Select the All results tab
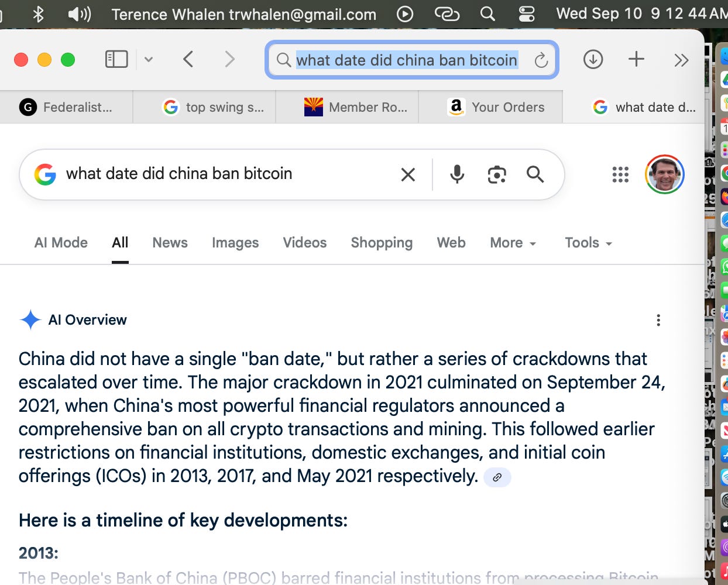This screenshot has height=585, width=728. coord(120,243)
